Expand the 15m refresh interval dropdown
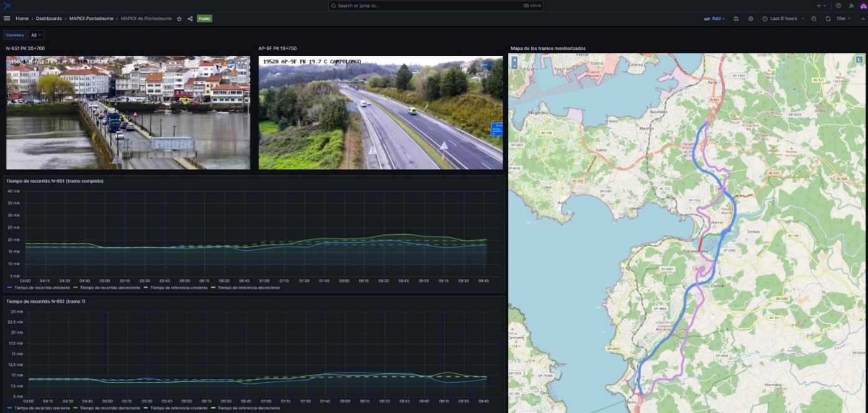Screen dimensions: 868x413 [842, 19]
